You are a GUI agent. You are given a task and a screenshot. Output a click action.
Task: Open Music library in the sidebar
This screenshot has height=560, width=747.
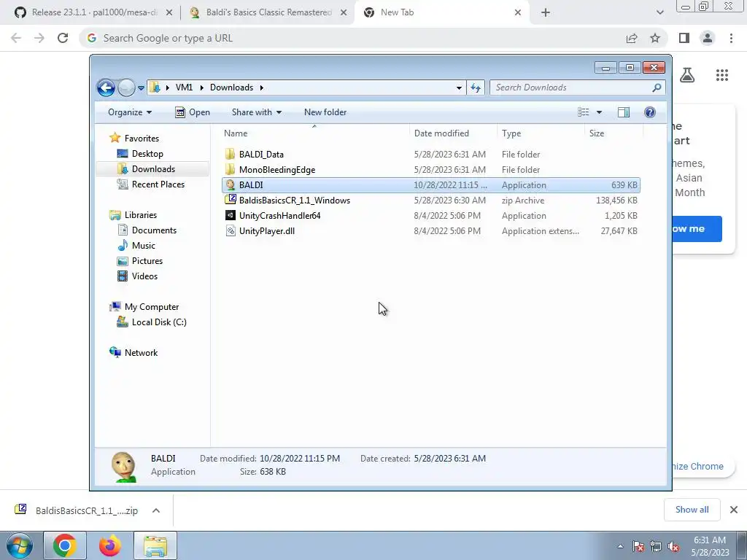tap(144, 245)
